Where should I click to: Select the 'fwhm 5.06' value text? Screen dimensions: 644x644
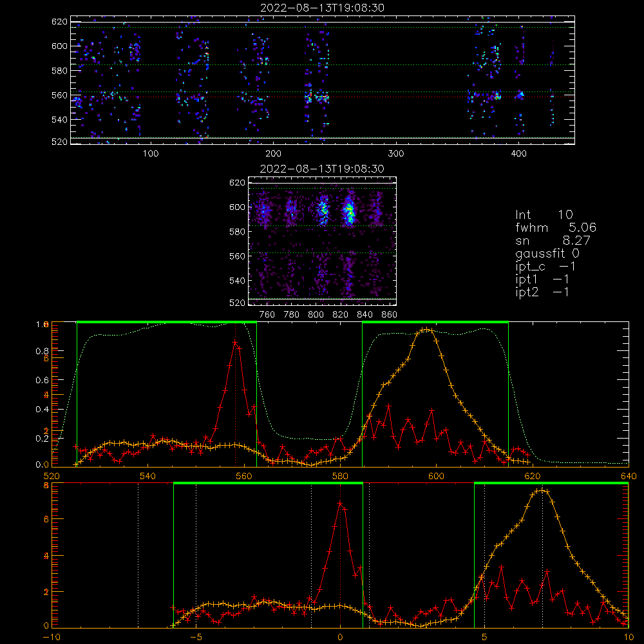pyautogui.click(x=556, y=227)
